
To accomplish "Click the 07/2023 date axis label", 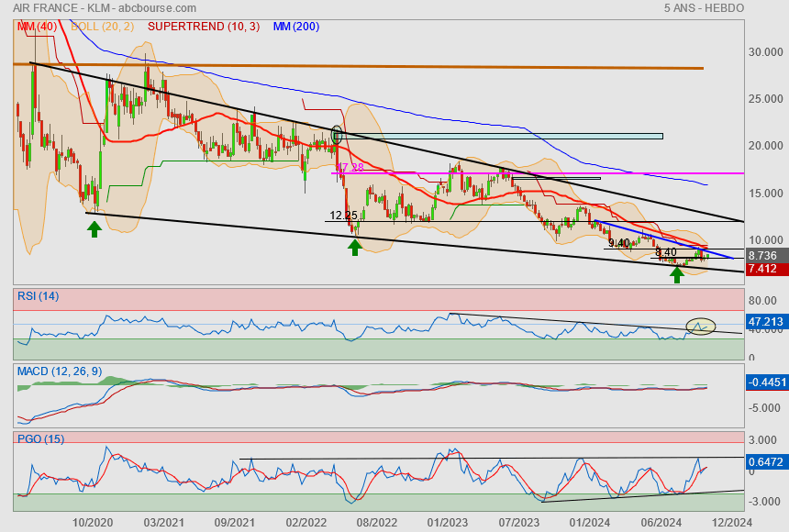I will coord(518,523).
